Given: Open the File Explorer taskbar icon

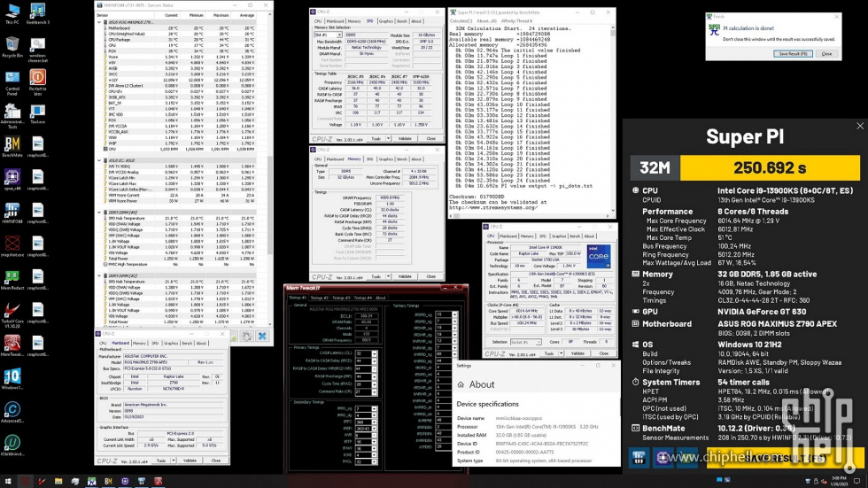Looking at the screenshot, I should pyautogui.click(x=58, y=482).
